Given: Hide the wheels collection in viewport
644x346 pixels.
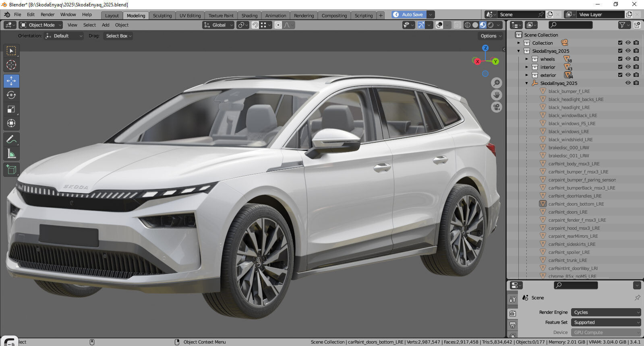Looking at the screenshot, I should [628, 59].
